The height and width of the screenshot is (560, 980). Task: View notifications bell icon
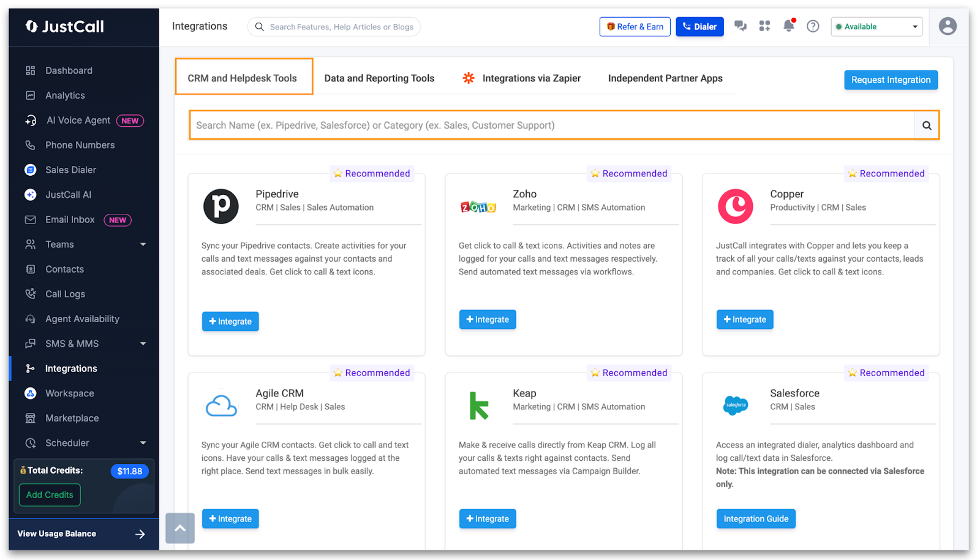(x=789, y=26)
